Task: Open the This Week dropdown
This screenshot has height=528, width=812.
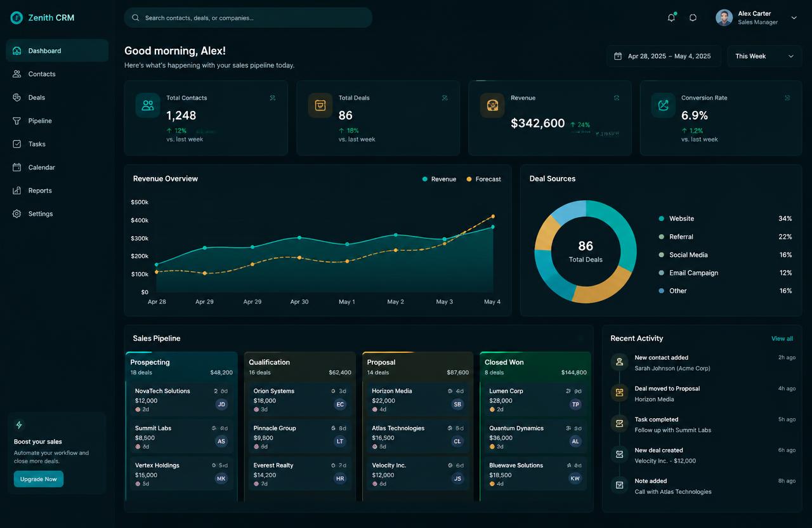Action: click(764, 56)
